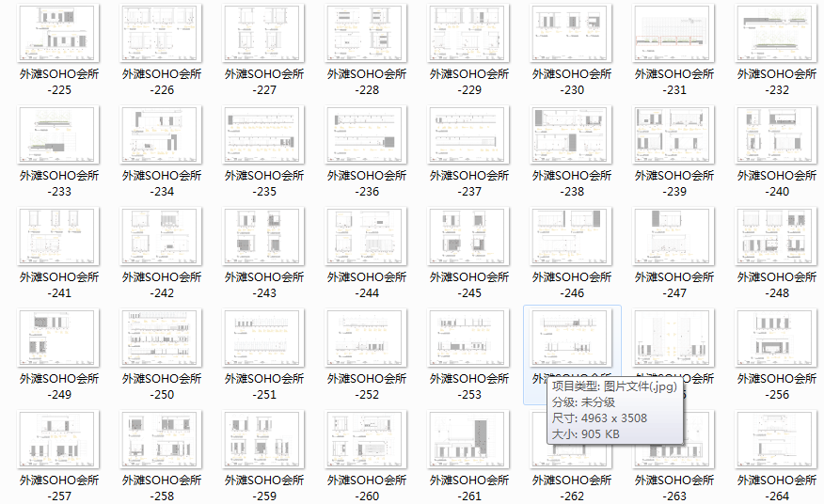The image size is (824, 504).
Task: Click the file name 外滩SOHO会所-227
Action: coord(264,82)
